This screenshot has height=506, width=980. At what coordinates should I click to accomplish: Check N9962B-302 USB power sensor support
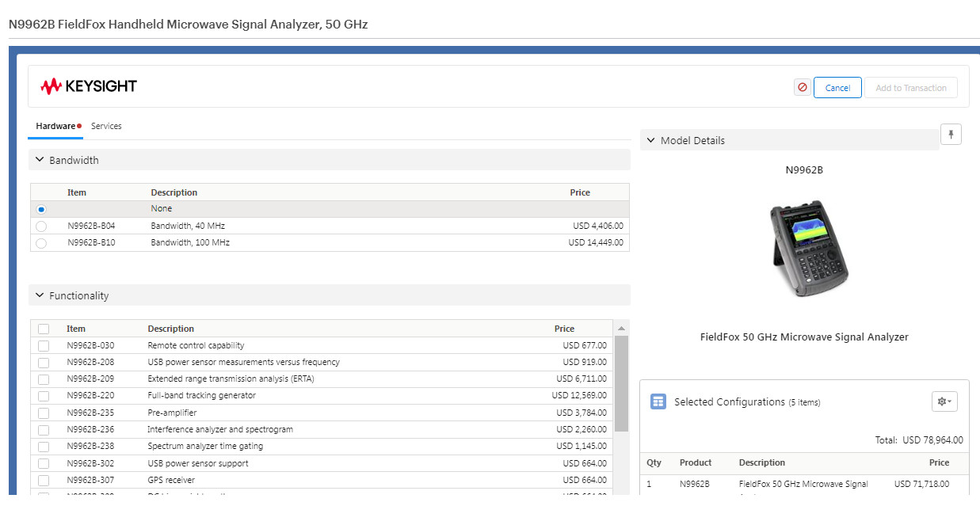(x=44, y=464)
